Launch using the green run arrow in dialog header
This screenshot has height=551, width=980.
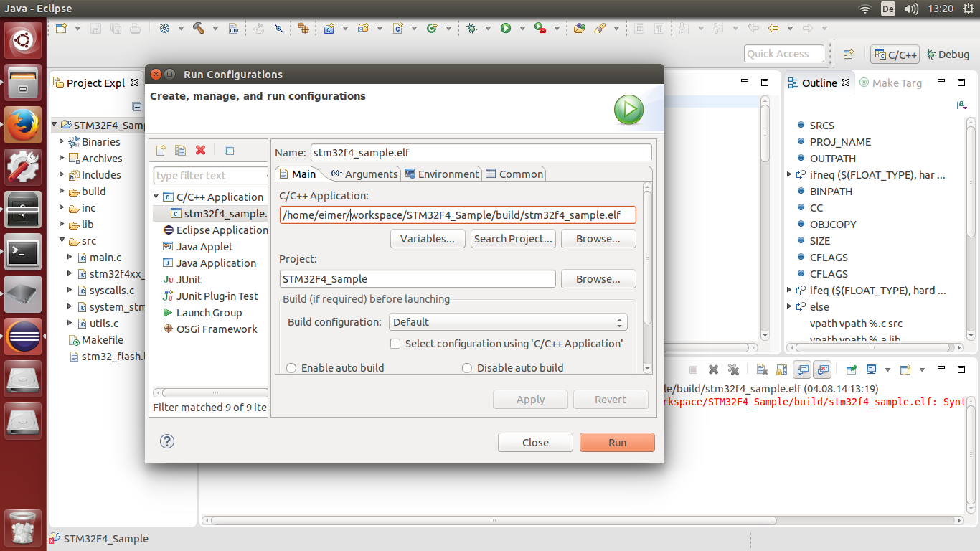coord(628,110)
